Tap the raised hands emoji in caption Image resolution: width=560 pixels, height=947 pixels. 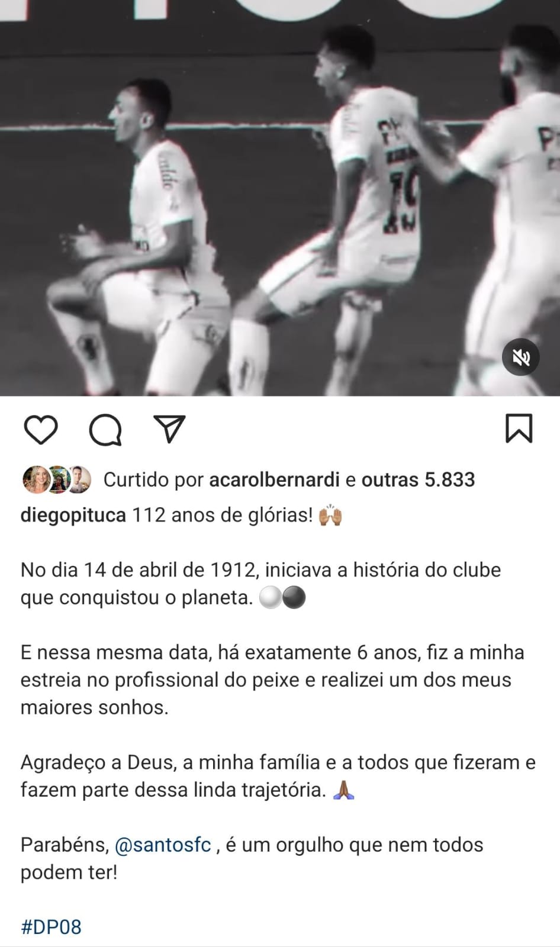click(x=330, y=516)
